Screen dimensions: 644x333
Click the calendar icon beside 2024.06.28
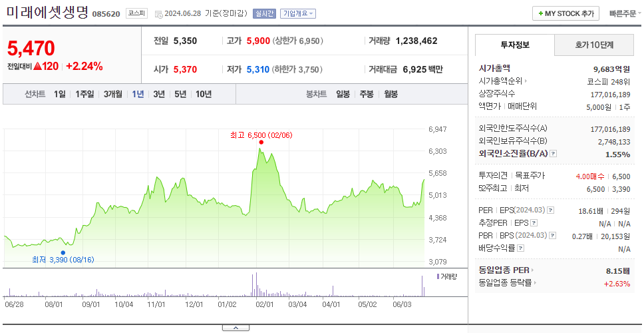158,14
